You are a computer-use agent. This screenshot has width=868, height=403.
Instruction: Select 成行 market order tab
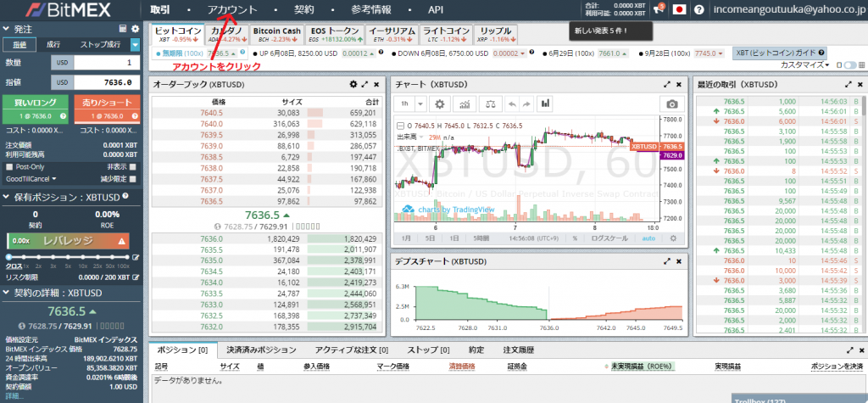pyautogui.click(x=53, y=45)
